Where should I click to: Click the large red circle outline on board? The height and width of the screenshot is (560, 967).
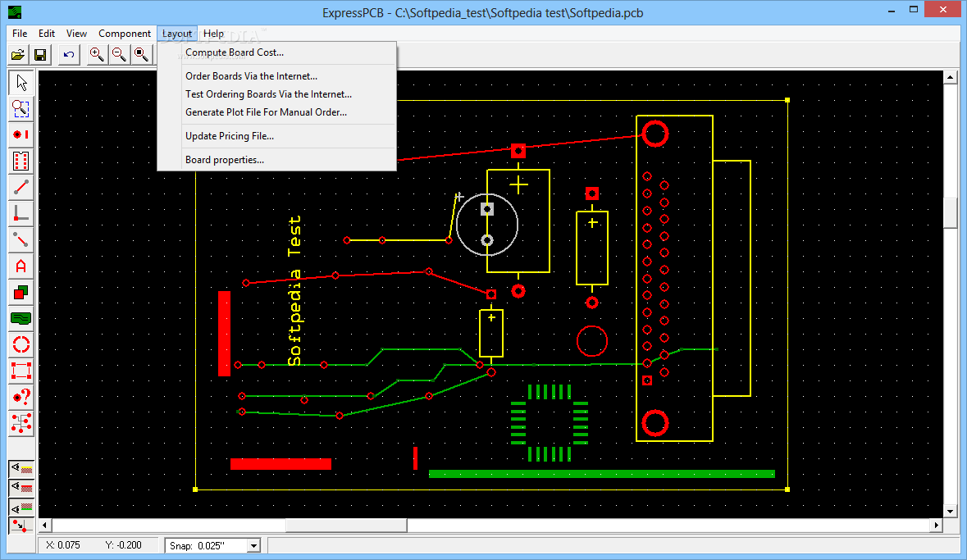[592, 341]
